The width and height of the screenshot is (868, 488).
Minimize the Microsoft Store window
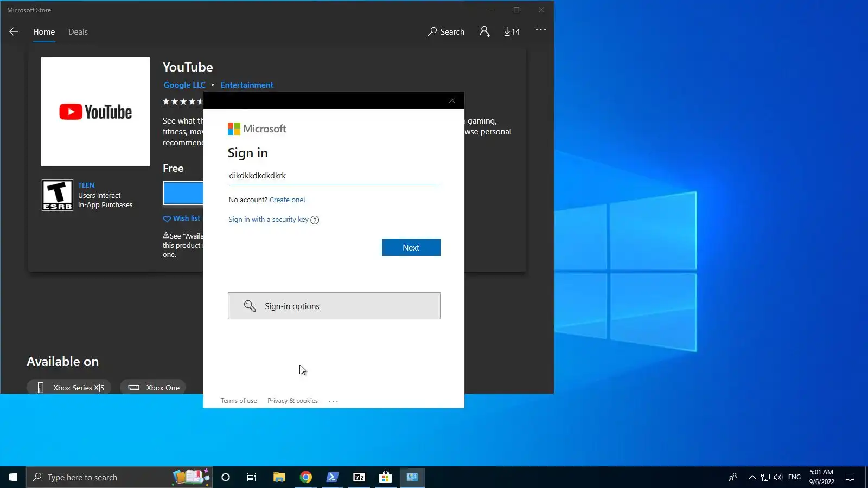click(x=492, y=10)
